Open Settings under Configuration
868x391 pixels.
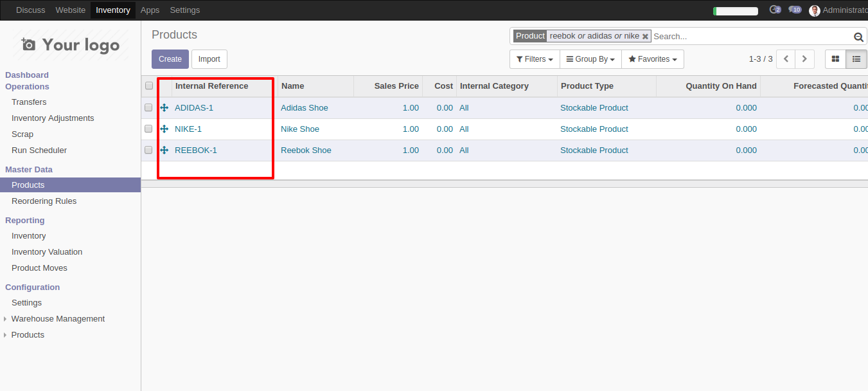26,303
